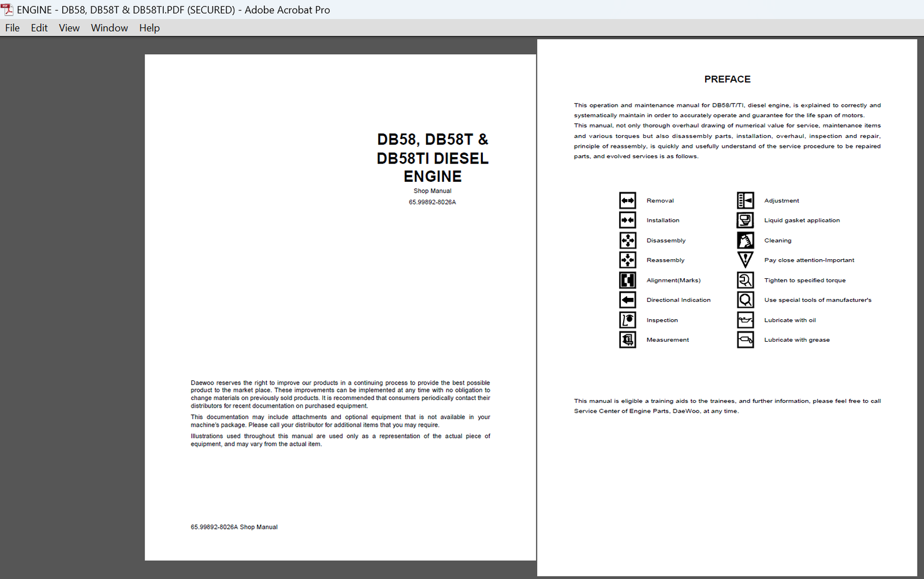Click the paragraph starting 'This documentation may include'
Viewport: 924px width, 579px height.
pos(340,421)
